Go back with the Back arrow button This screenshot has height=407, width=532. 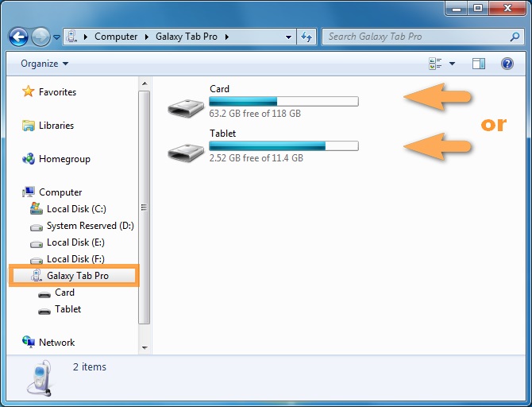point(18,37)
